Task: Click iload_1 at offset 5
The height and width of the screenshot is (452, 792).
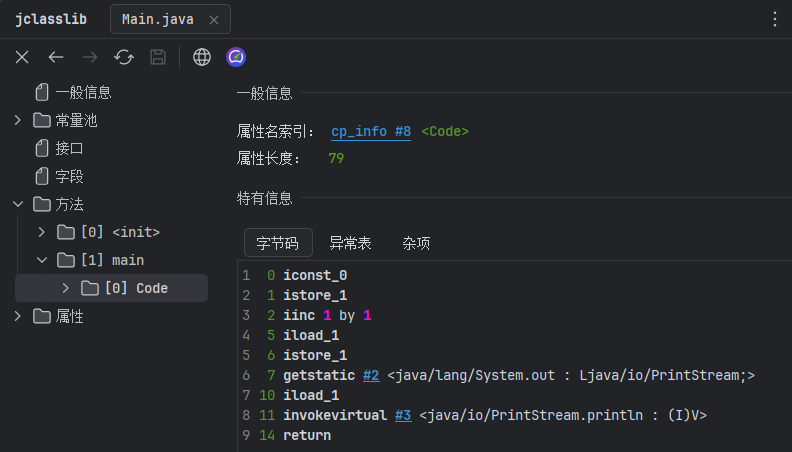Action: pos(311,335)
